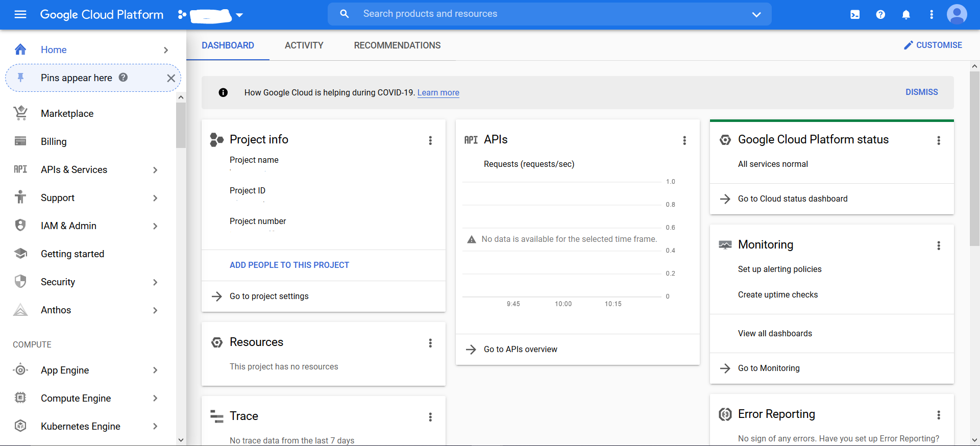Image resolution: width=980 pixels, height=446 pixels.
Task: Open Google Cloud Platform status card menu
Action: pyautogui.click(x=939, y=140)
